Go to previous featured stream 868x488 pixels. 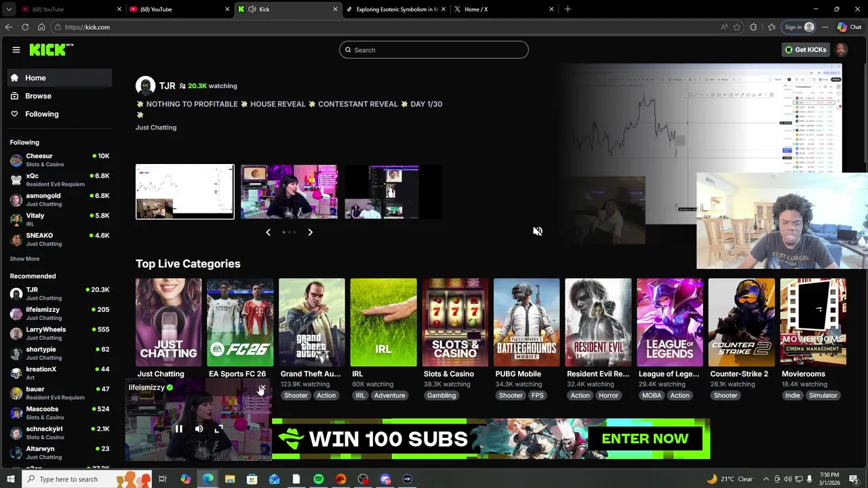click(268, 232)
